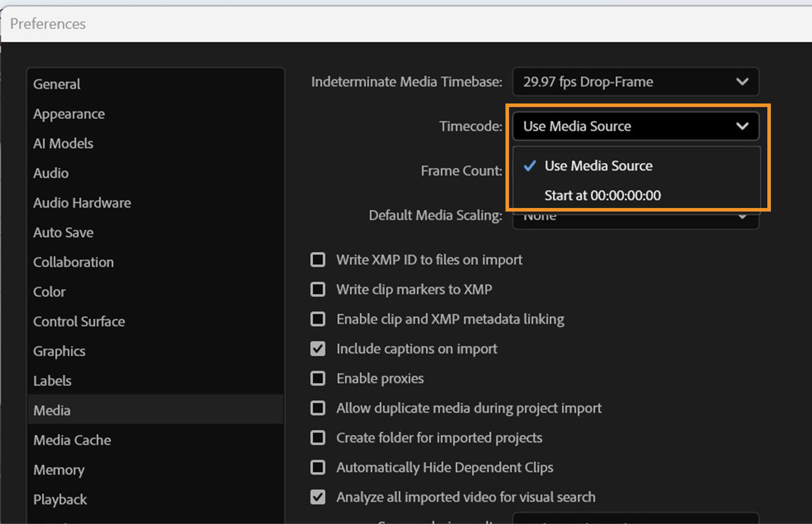Enable 'Create folder for imported projects'
The image size is (812, 524).
point(318,437)
